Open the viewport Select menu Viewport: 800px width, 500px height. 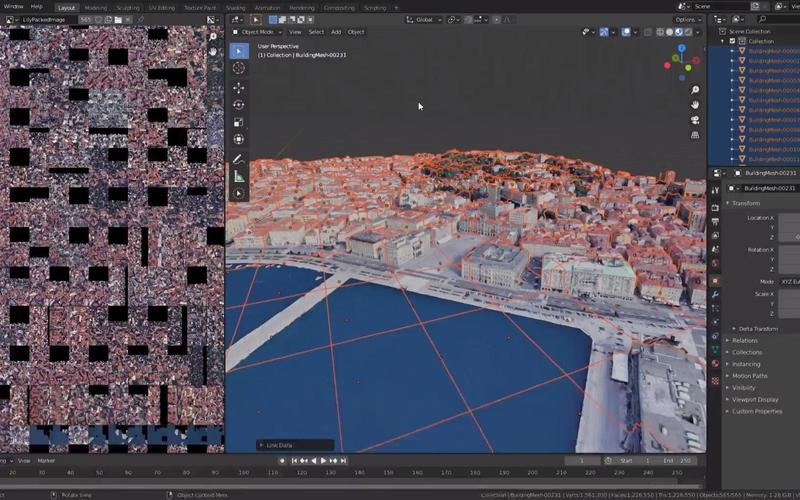316,32
